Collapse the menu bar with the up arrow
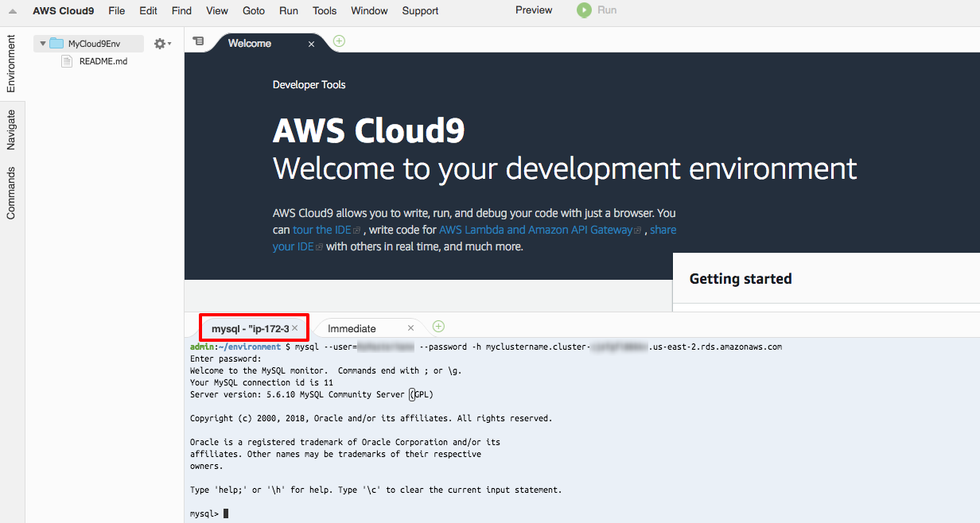 [13, 11]
